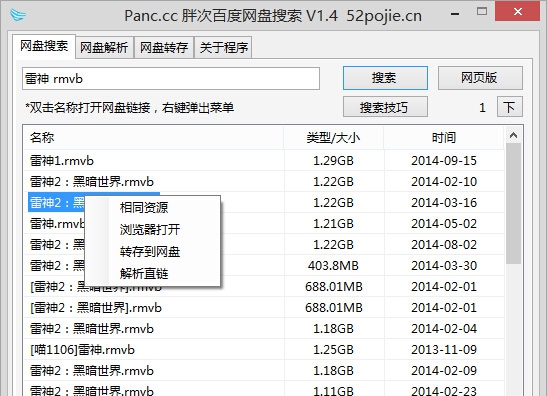This screenshot has width=547, height=396.
Task: Choose 转存到网盘 from the context menu
Action: (x=150, y=252)
